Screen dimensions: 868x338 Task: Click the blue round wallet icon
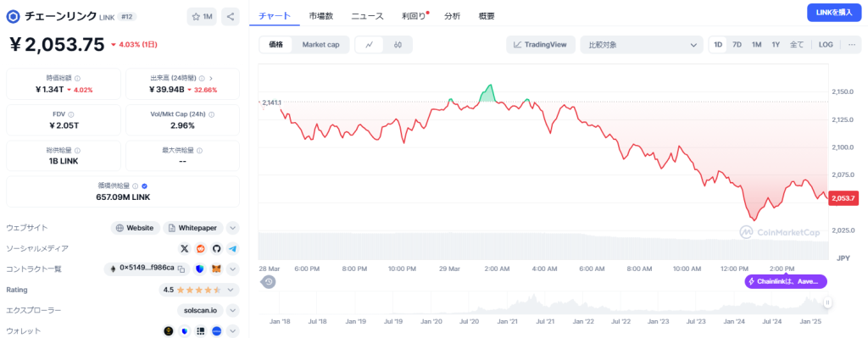pos(217,331)
